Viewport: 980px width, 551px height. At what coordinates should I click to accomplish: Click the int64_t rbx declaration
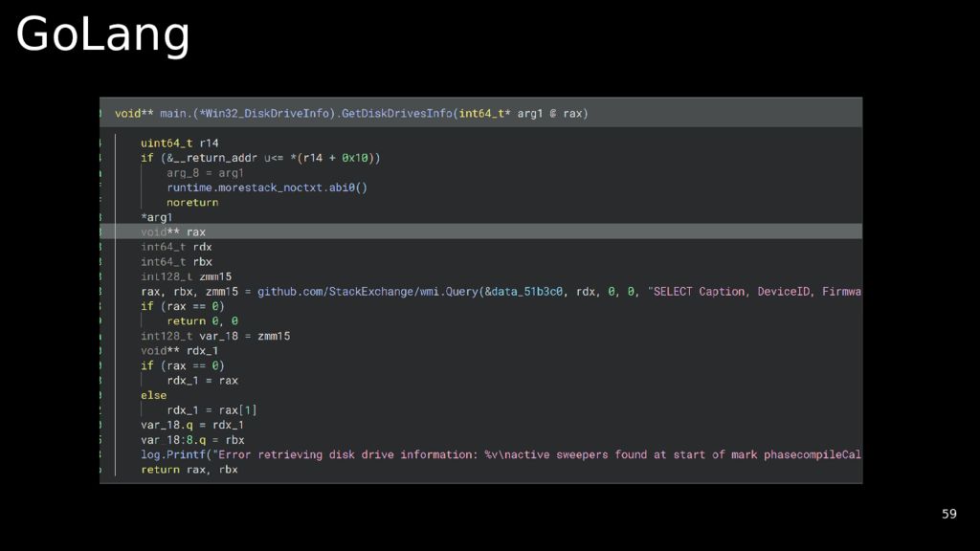pyautogui.click(x=176, y=262)
